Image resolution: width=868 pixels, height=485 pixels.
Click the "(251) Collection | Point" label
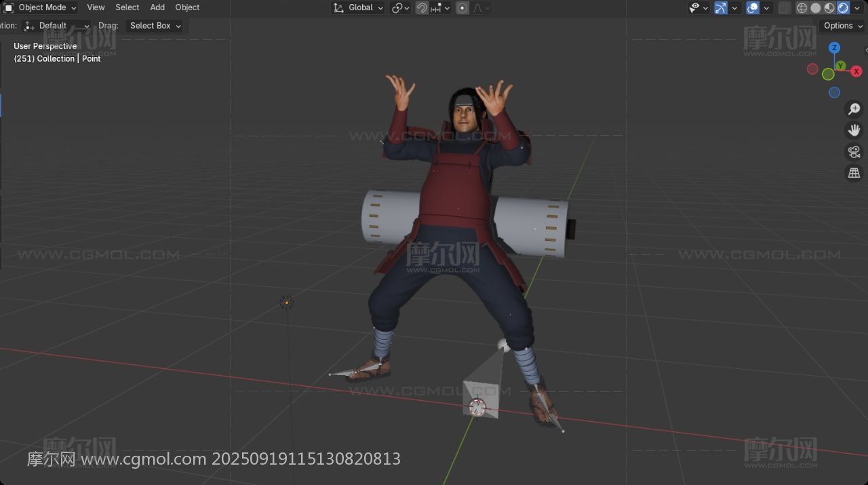(57, 59)
